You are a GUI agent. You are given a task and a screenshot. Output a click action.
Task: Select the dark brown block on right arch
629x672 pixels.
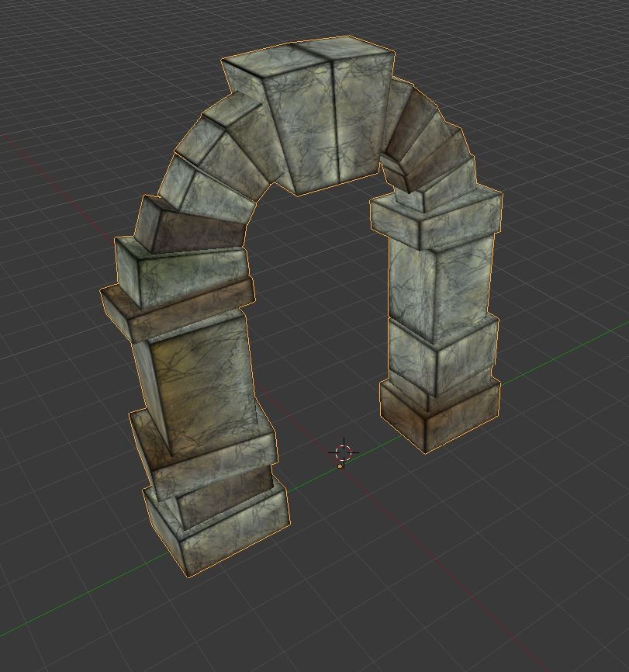(x=411, y=132)
